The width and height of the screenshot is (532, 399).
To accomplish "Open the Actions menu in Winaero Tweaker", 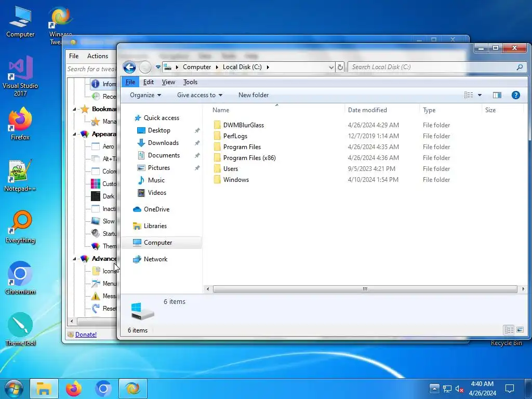I will (98, 56).
